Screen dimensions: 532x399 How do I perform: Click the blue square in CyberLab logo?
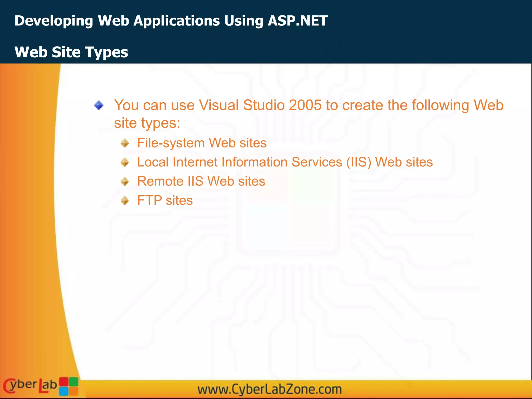click(64, 391)
